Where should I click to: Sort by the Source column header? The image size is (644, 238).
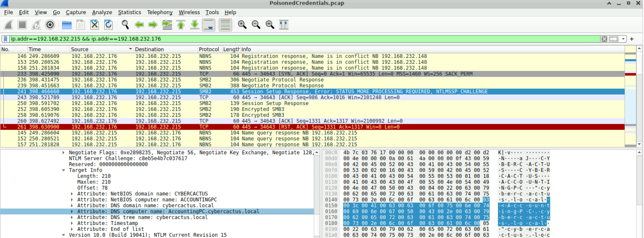pos(102,49)
